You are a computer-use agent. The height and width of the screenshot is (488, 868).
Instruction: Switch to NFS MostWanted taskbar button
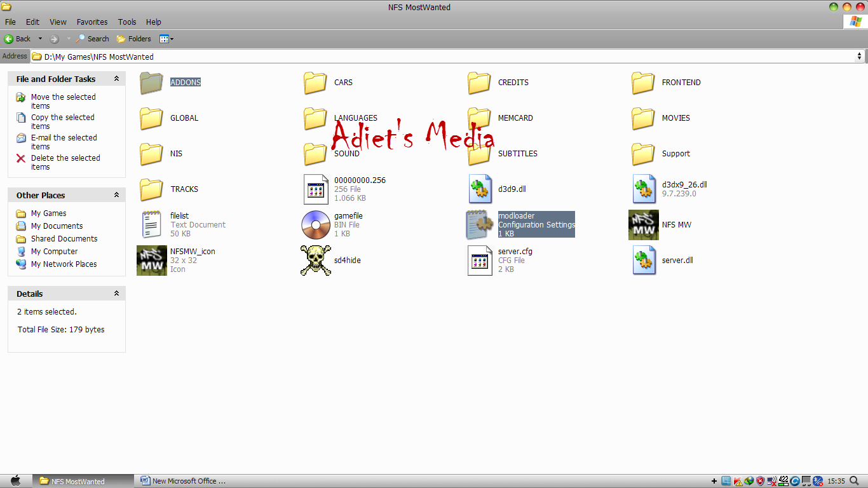(83, 481)
